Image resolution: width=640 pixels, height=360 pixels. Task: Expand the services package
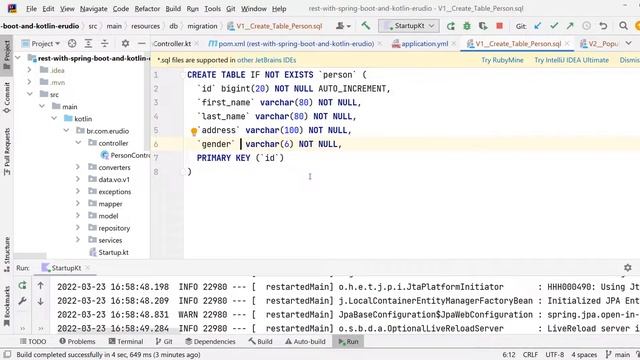pyautogui.click(x=78, y=240)
